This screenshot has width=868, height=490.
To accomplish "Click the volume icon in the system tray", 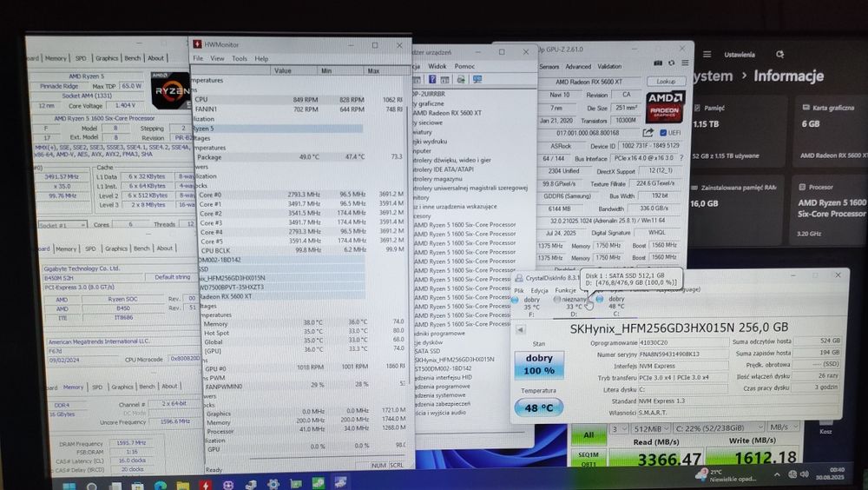I will (805, 474).
